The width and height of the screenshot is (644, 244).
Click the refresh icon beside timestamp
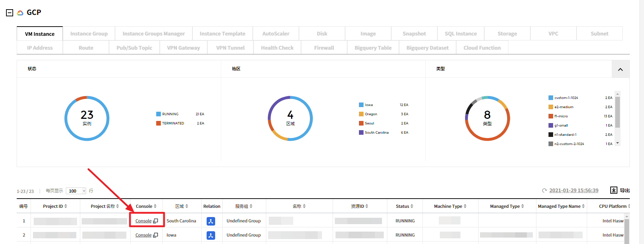tap(544, 191)
